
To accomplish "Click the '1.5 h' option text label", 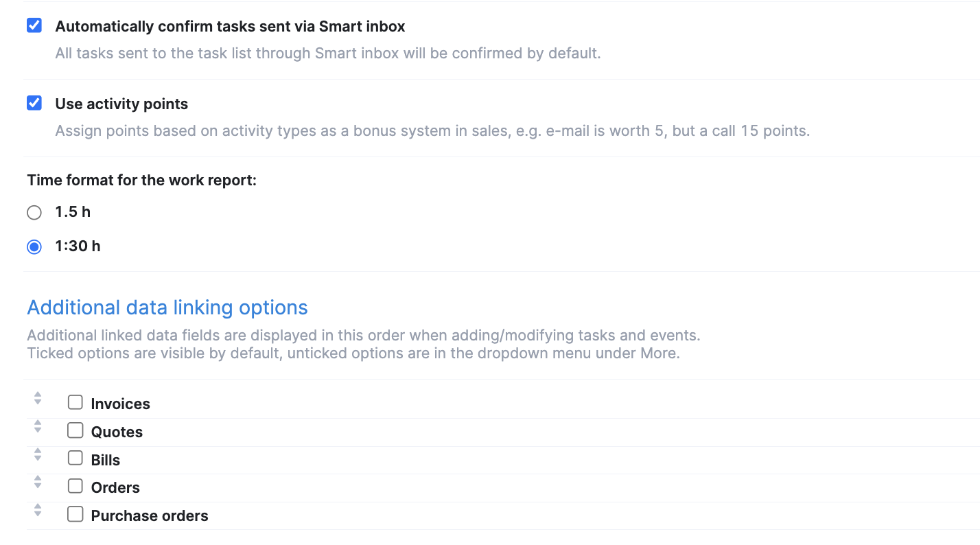I will 73,212.
